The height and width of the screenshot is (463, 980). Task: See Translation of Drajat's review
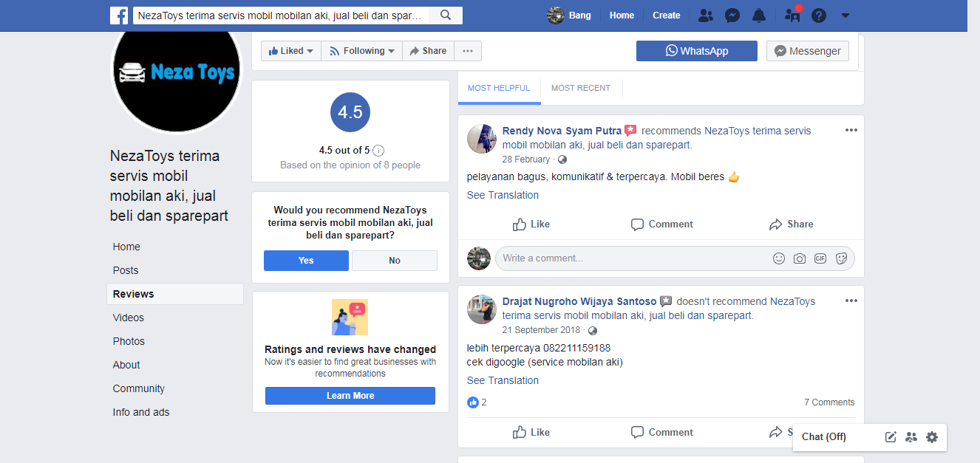tap(503, 380)
